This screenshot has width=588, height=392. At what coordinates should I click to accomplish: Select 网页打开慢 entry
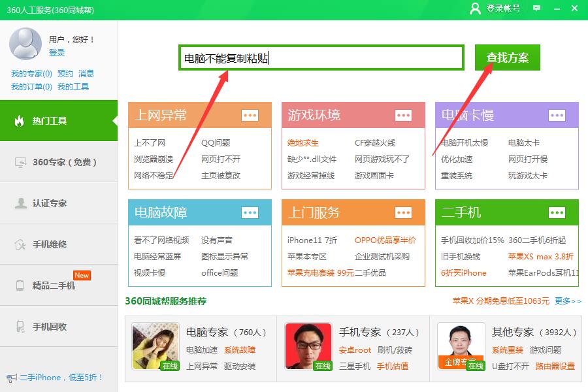click(528, 159)
